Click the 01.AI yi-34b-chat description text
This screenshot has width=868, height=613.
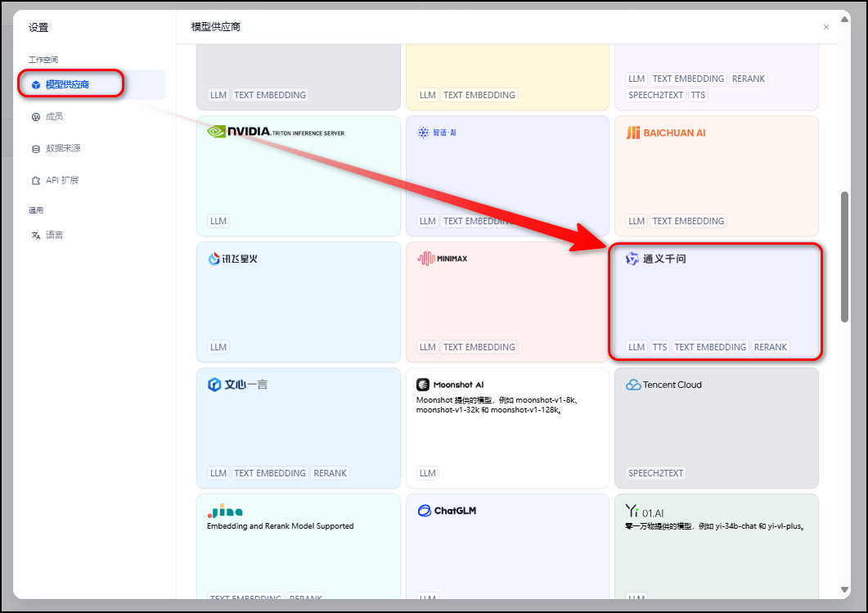pos(715,526)
